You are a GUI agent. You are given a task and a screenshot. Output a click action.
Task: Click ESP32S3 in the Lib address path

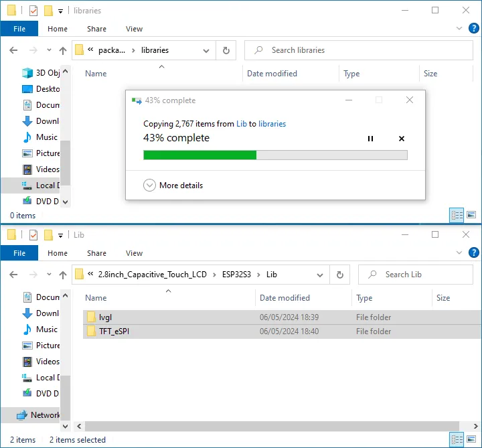[236, 275]
